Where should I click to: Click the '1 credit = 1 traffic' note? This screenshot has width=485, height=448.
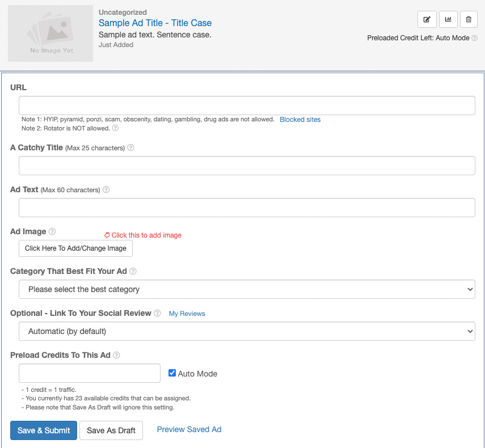point(49,390)
